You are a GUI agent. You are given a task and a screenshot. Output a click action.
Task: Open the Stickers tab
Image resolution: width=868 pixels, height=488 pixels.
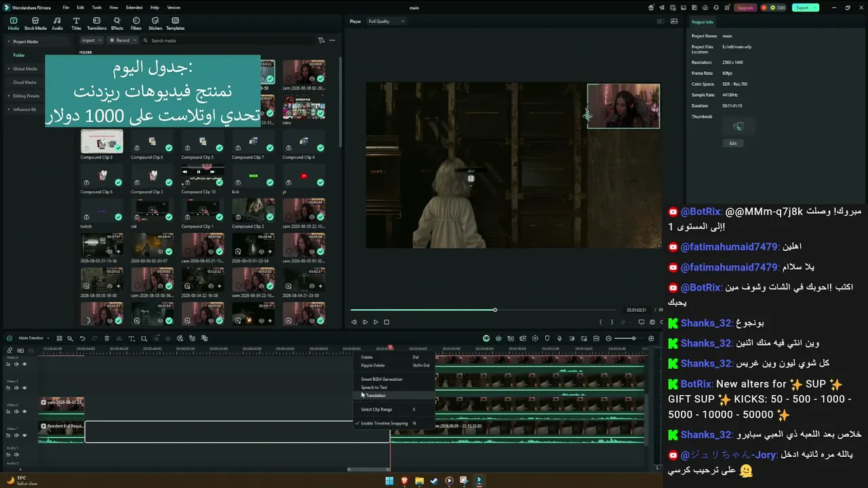(x=155, y=23)
